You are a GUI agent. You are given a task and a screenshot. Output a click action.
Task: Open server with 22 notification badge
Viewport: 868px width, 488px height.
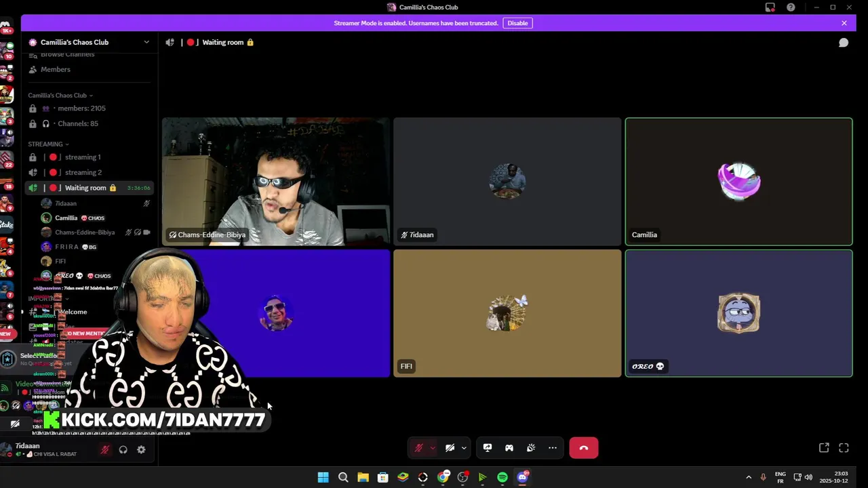[x=7, y=161]
